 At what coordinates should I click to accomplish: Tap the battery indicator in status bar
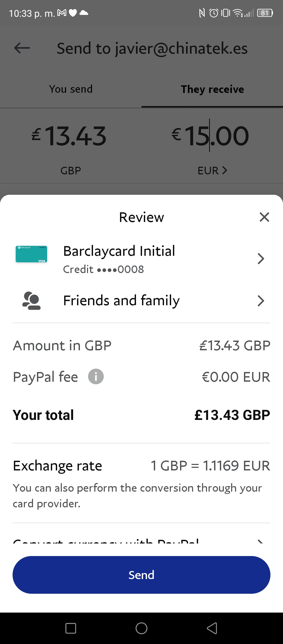[x=265, y=13]
